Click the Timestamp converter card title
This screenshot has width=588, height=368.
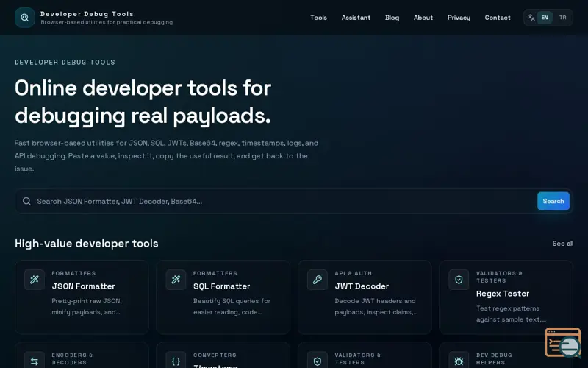coord(215,366)
